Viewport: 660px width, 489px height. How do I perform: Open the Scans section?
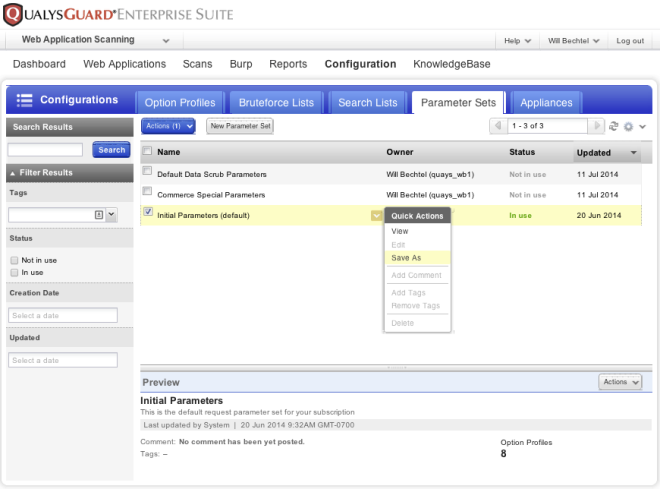pos(197,64)
